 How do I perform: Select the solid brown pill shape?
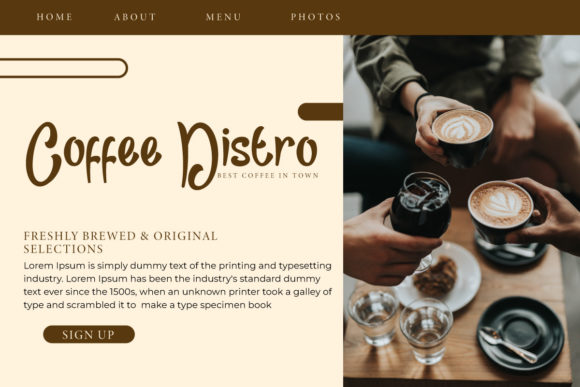320,112
